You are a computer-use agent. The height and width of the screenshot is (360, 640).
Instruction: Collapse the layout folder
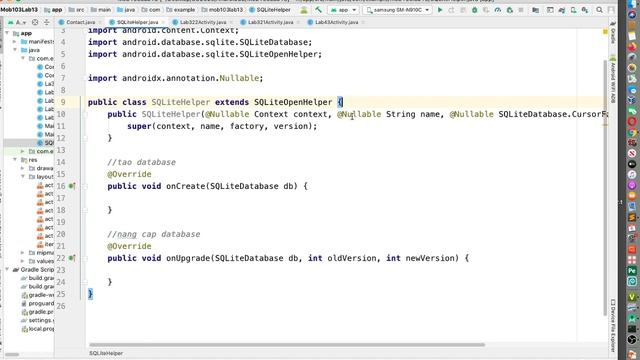coord(23,176)
